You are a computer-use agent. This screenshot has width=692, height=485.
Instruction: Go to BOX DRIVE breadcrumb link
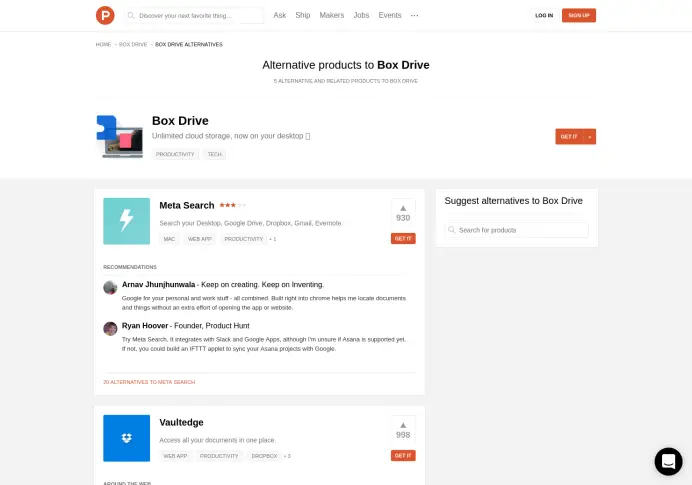pyautogui.click(x=133, y=45)
